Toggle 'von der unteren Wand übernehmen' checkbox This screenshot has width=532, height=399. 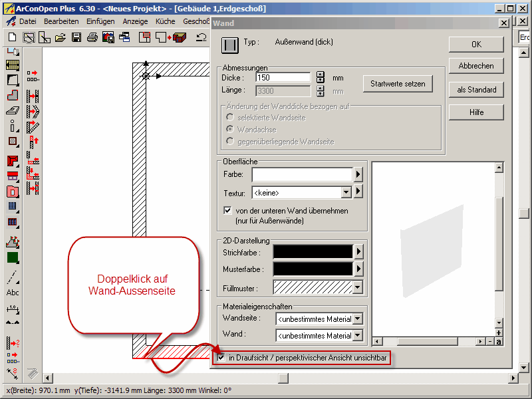228,211
